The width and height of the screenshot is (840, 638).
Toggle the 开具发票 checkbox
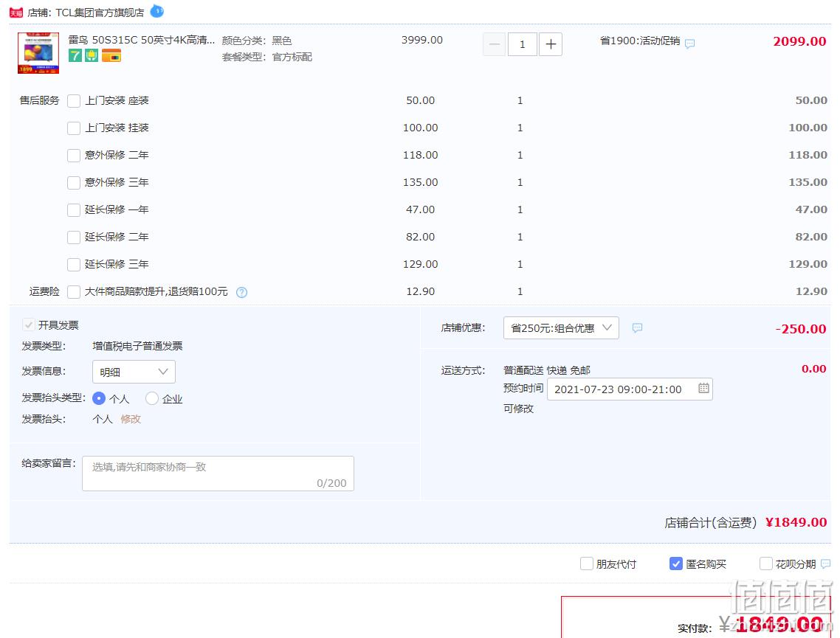28,325
